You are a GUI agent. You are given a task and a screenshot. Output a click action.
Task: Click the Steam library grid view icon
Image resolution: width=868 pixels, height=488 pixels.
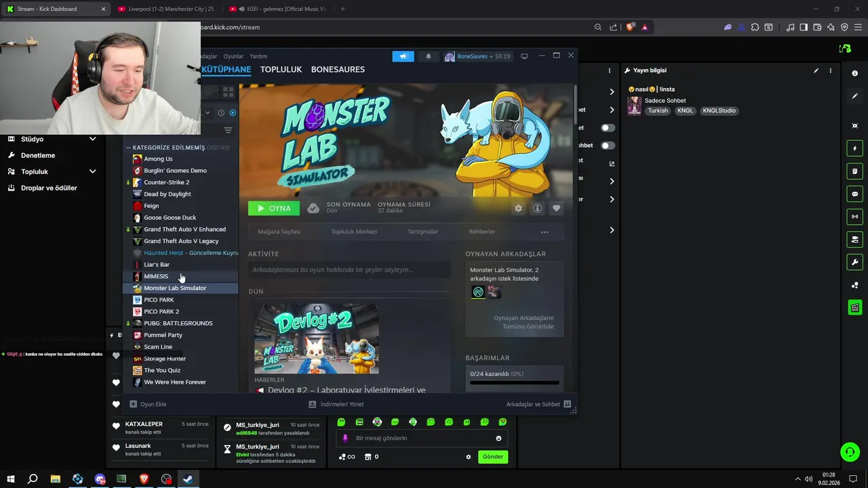(x=228, y=91)
